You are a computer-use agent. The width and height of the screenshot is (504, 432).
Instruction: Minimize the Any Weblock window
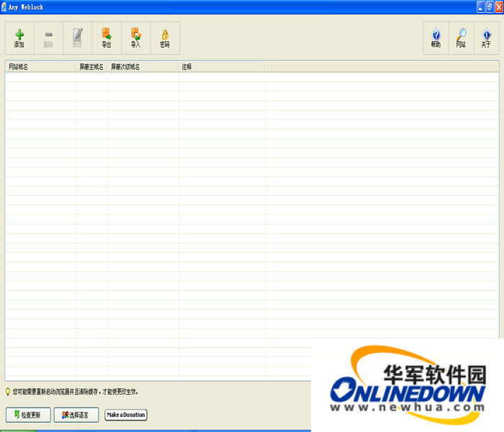click(x=480, y=6)
